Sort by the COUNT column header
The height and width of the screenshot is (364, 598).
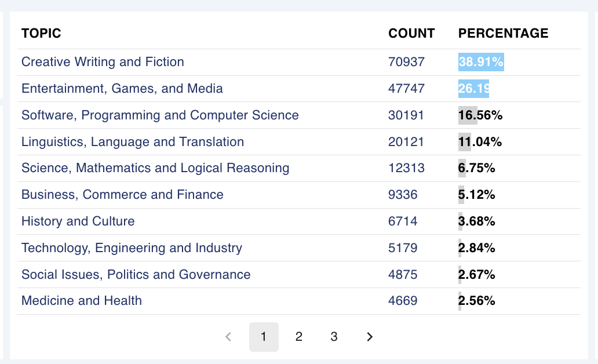click(411, 34)
